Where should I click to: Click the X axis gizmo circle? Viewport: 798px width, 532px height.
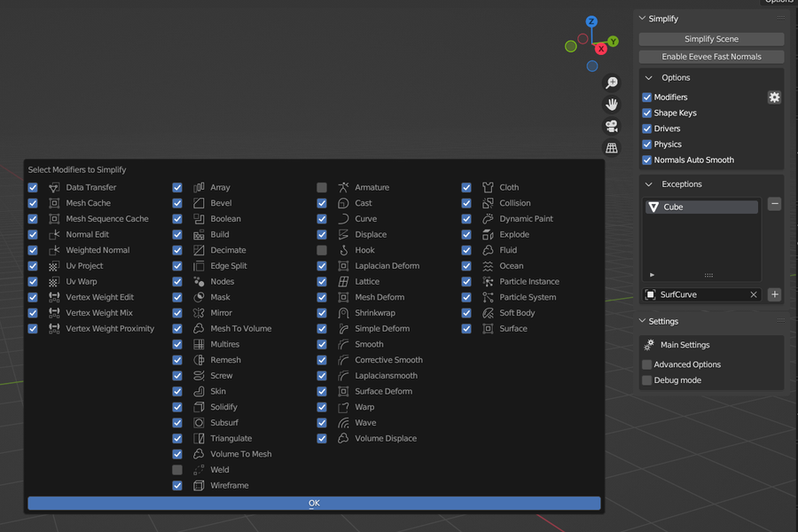point(601,49)
